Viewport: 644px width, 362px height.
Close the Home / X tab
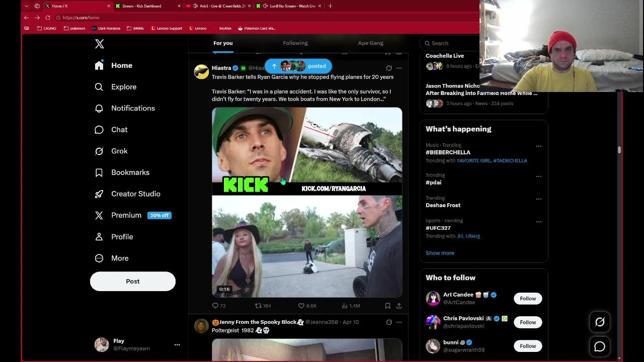[x=108, y=6]
